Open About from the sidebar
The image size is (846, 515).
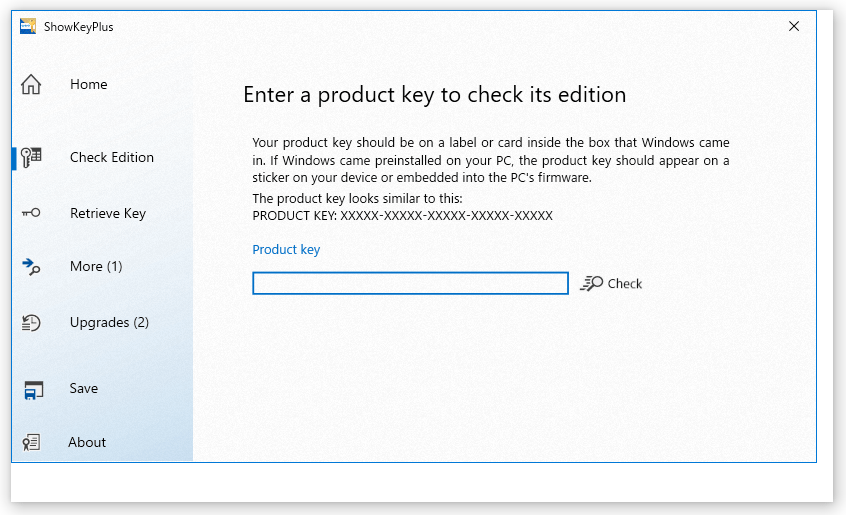(87, 442)
